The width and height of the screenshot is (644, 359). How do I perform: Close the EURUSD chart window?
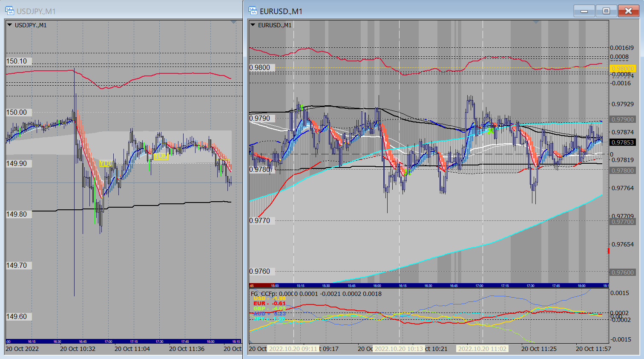(x=628, y=11)
